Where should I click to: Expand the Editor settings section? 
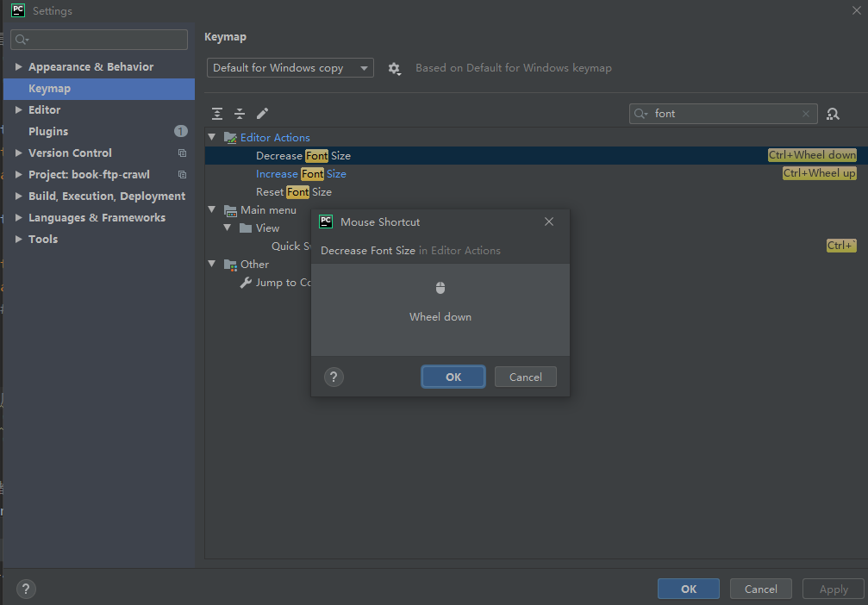19,109
